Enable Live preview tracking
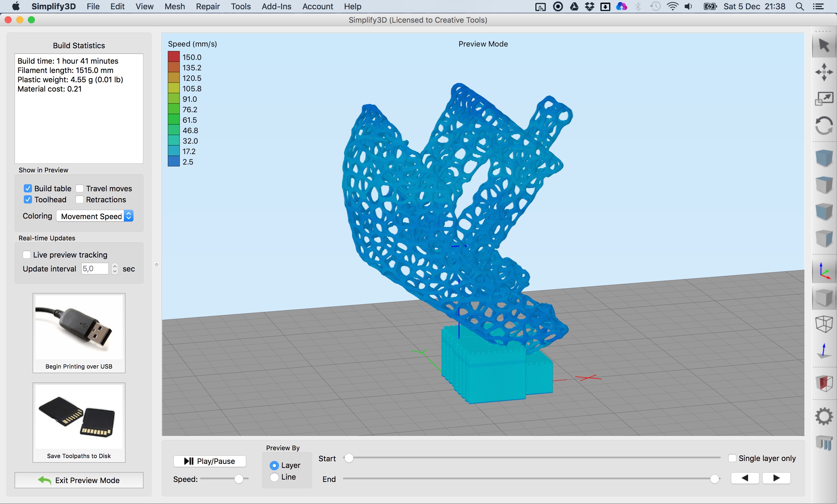Viewport: 837px width, 504px height. [x=26, y=255]
